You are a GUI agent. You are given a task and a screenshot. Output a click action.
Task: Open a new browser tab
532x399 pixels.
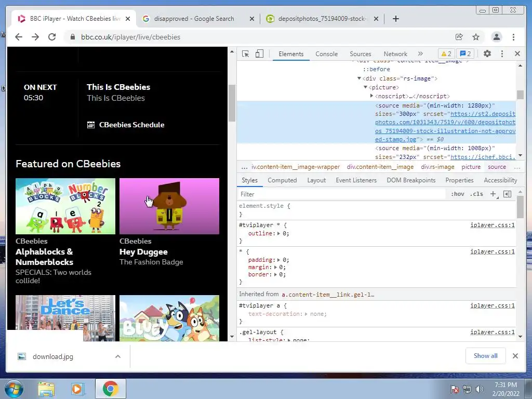click(395, 19)
